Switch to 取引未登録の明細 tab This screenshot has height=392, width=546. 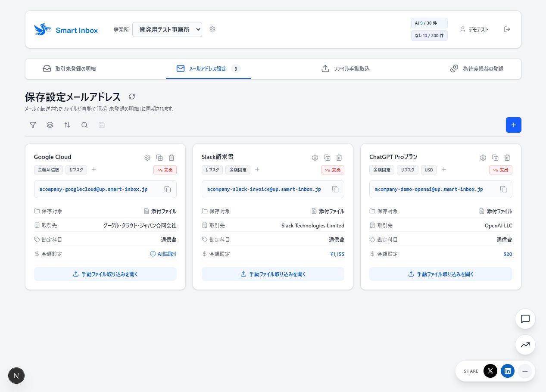69,68
